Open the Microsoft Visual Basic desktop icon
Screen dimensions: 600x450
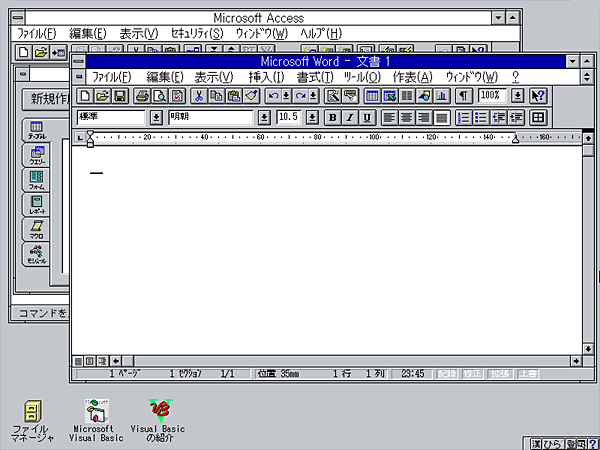(96, 421)
